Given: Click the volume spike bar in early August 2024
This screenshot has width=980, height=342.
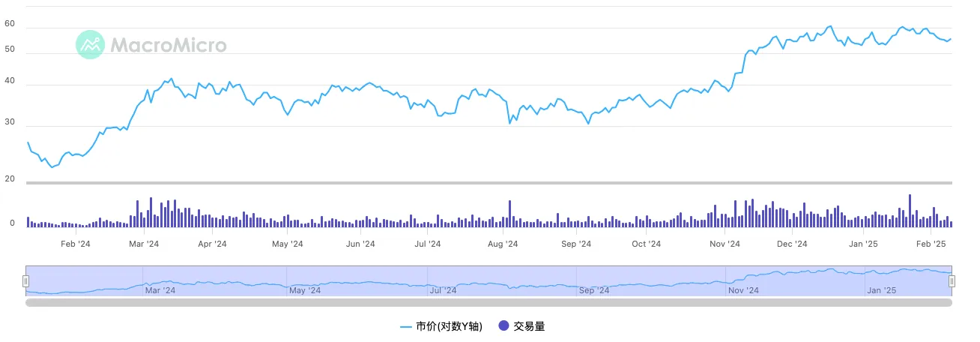Looking at the screenshot, I should point(509,214).
